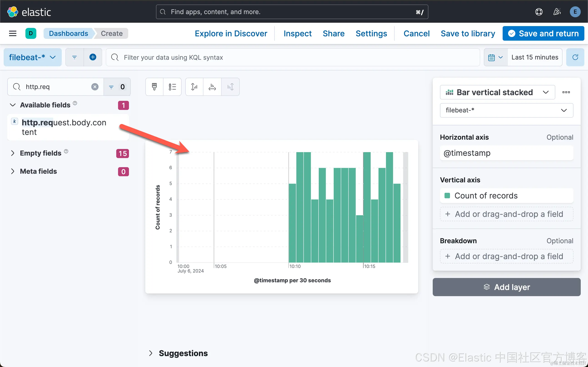Click the Add layer button
This screenshot has height=367, width=588.
coord(506,287)
